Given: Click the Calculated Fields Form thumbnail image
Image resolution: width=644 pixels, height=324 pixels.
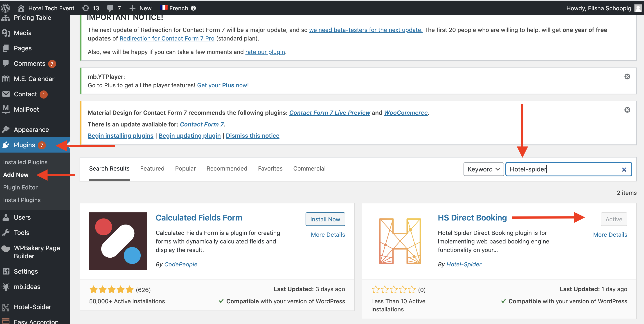Looking at the screenshot, I should [x=118, y=241].
